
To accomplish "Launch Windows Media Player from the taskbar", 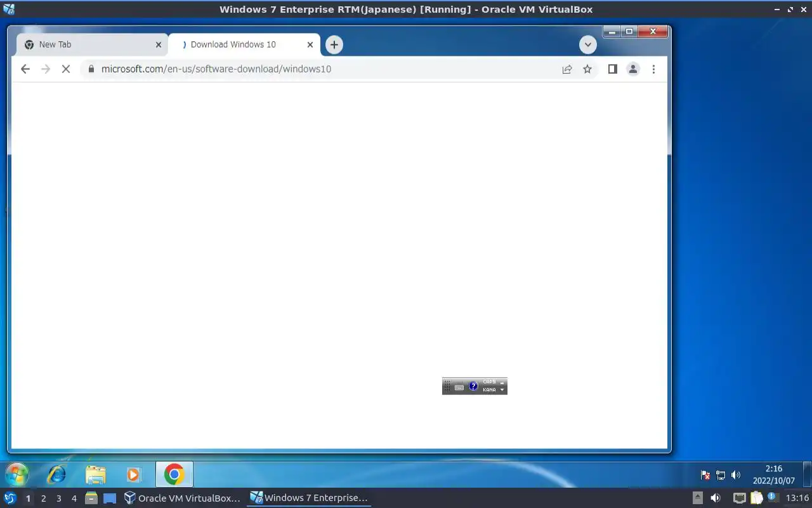I will 134,474.
